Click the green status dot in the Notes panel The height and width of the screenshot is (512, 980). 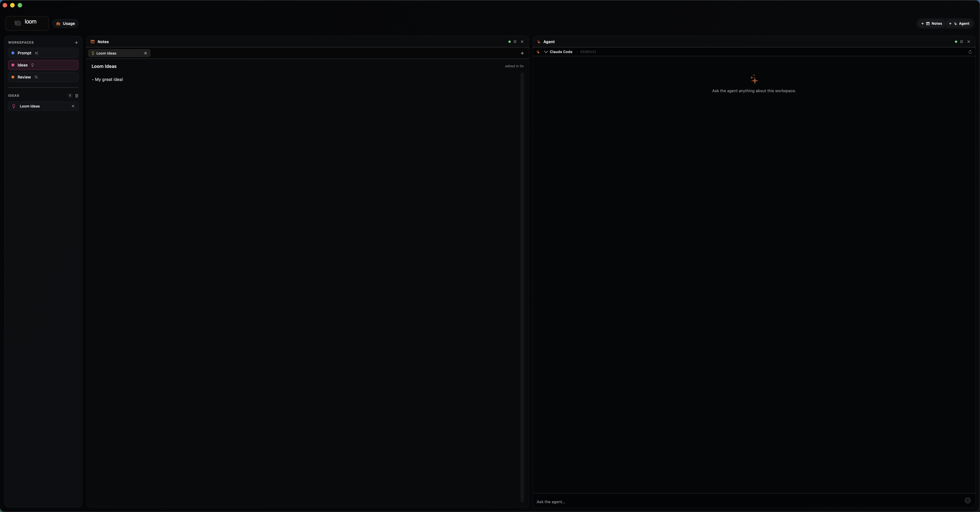point(509,42)
